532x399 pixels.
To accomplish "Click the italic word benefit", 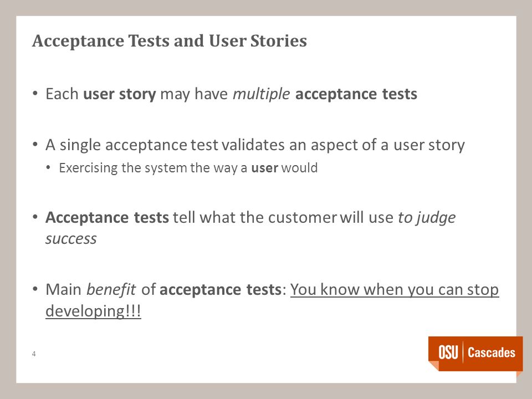I will (111, 289).
